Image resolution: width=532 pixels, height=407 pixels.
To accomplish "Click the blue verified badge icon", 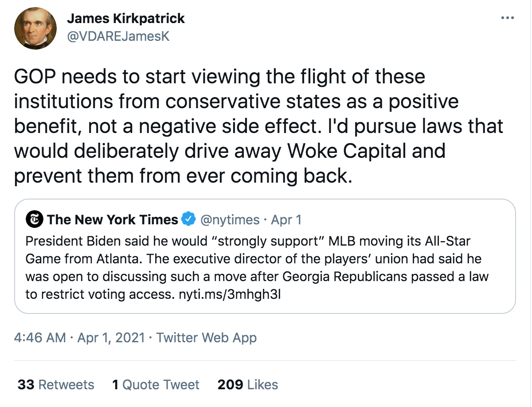I will pos(189,219).
